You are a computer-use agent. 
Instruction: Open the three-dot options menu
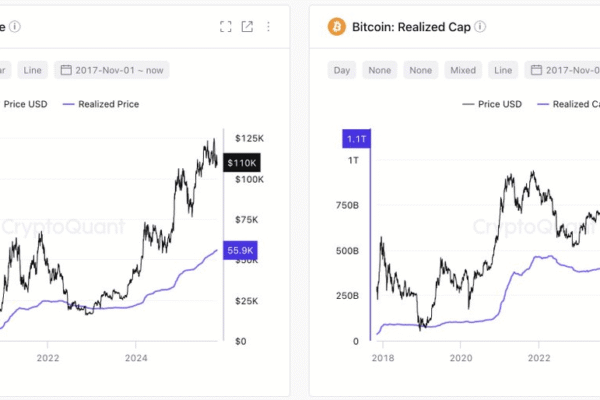pyautogui.click(x=268, y=26)
